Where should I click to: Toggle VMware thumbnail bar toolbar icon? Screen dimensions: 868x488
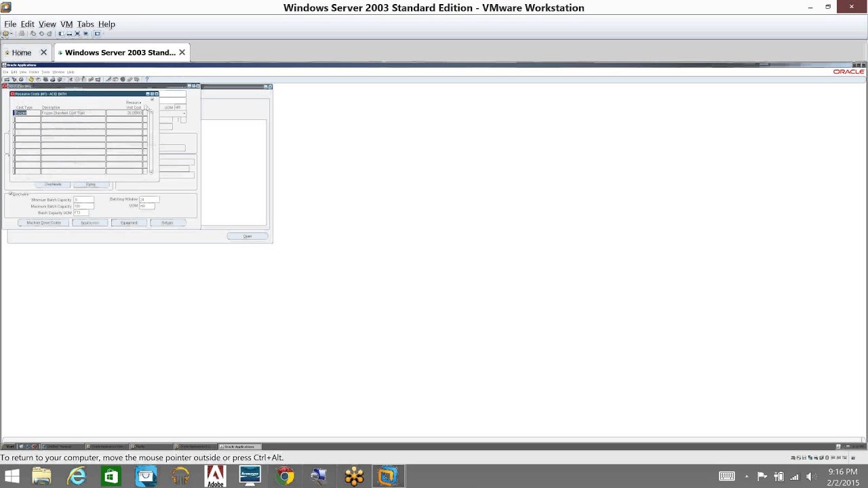coord(69,34)
